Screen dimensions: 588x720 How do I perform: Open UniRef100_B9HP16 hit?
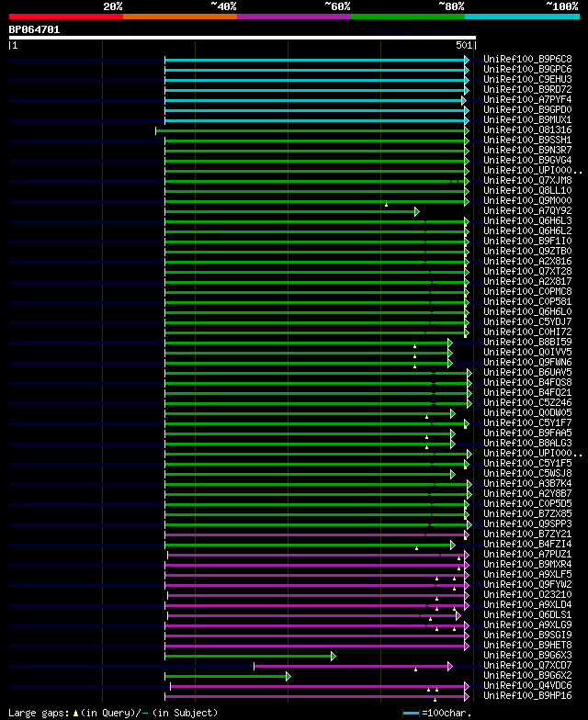[x=527, y=696]
